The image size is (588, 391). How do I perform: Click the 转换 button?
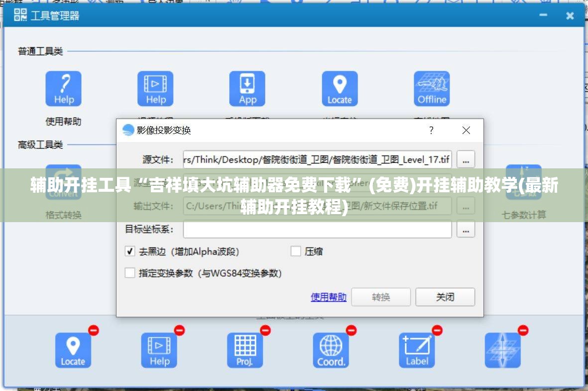381,297
